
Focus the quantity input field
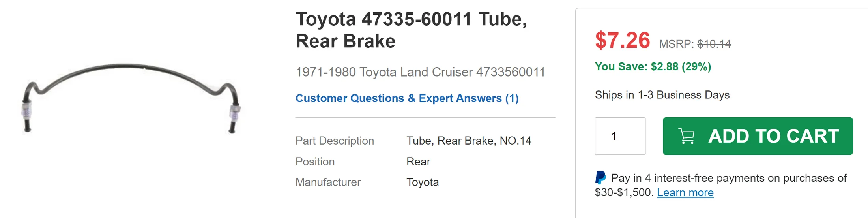pyautogui.click(x=620, y=136)
